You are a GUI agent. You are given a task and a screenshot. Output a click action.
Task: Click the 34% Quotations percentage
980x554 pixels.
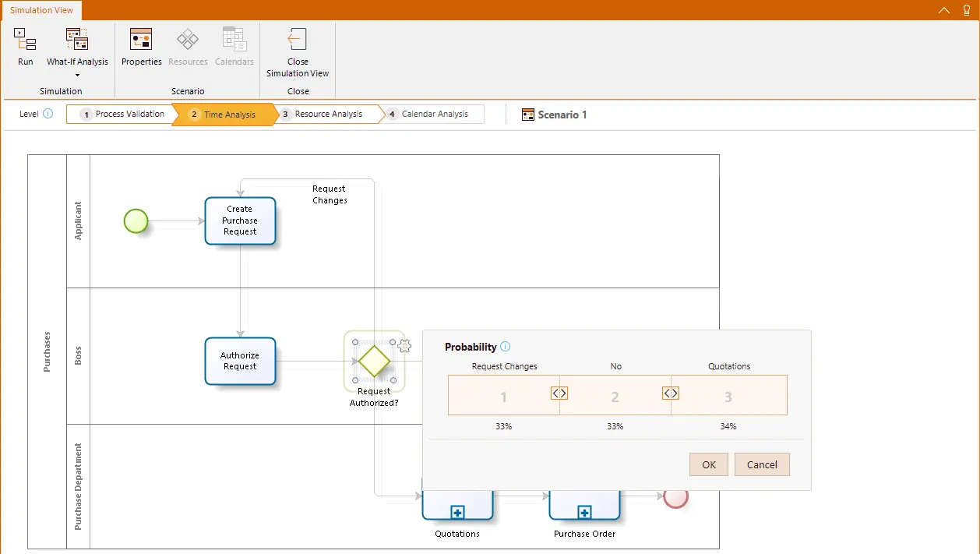coord(728,426)
